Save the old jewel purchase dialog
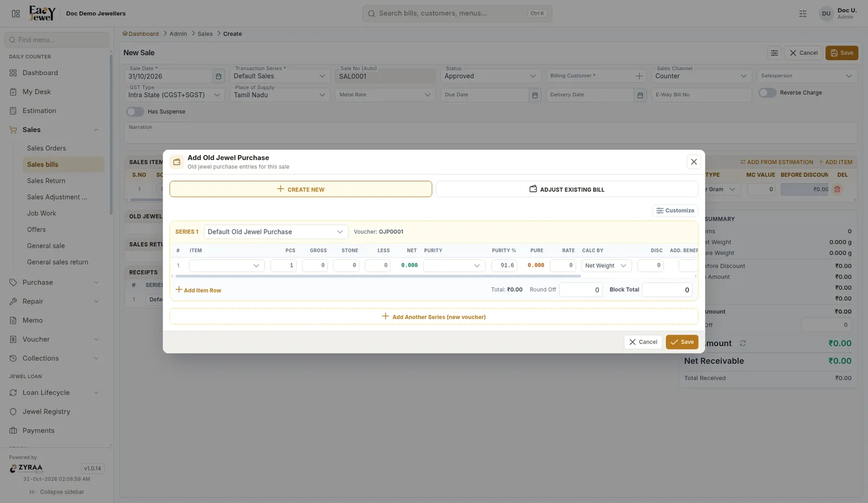This screenshot has width=868, height=503. tap(682, 343)
